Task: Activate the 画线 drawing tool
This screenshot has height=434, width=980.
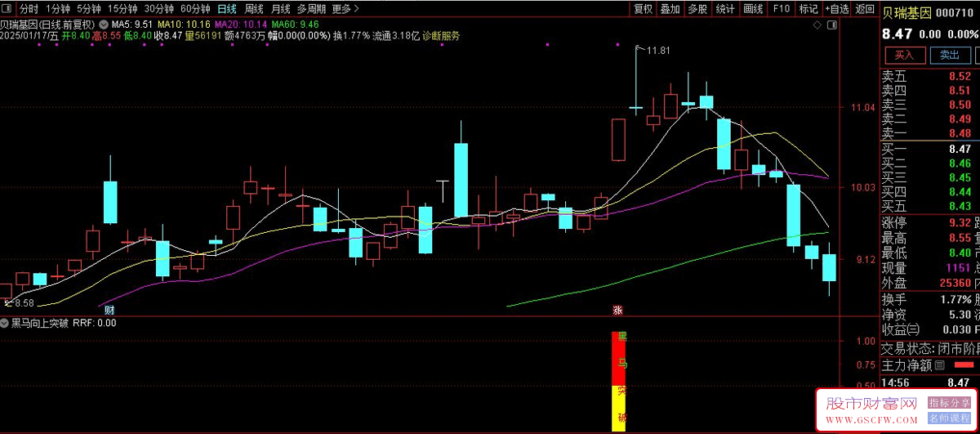Action: (753, 9)
